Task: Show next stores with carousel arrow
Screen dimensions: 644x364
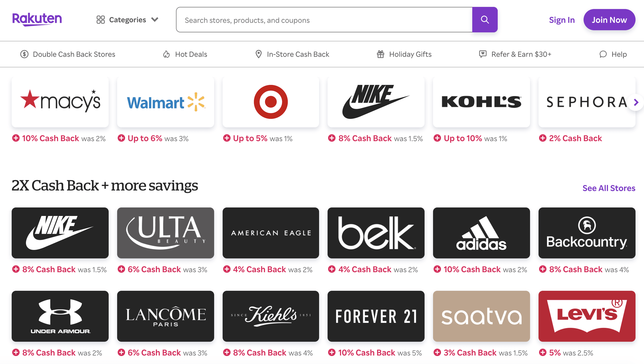Action: coord(636,102)
